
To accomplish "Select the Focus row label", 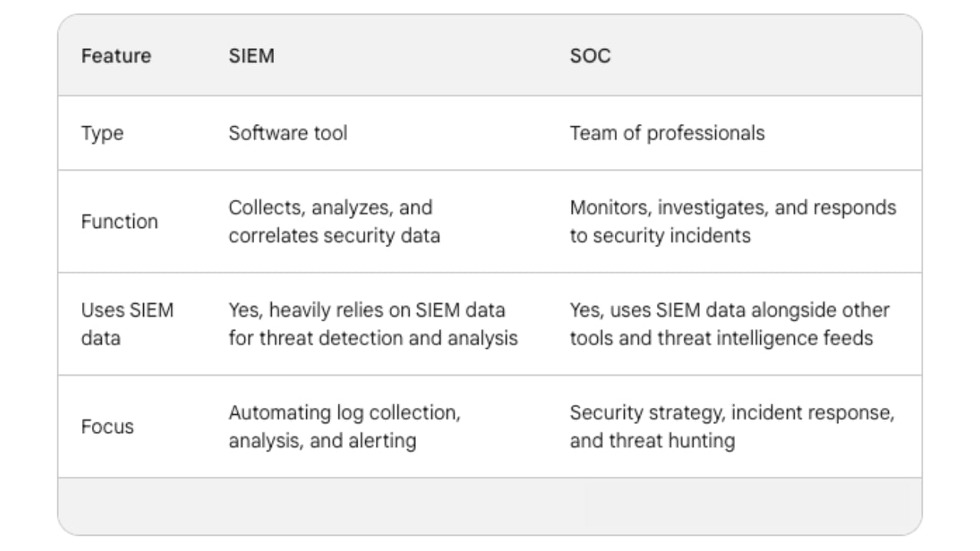I will click(107, 426).
